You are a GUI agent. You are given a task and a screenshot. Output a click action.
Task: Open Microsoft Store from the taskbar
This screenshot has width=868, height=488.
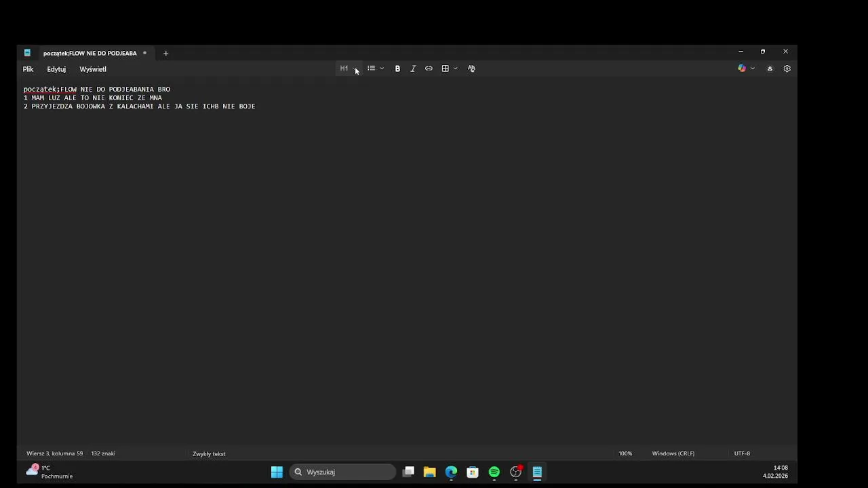tap(473, 472)
